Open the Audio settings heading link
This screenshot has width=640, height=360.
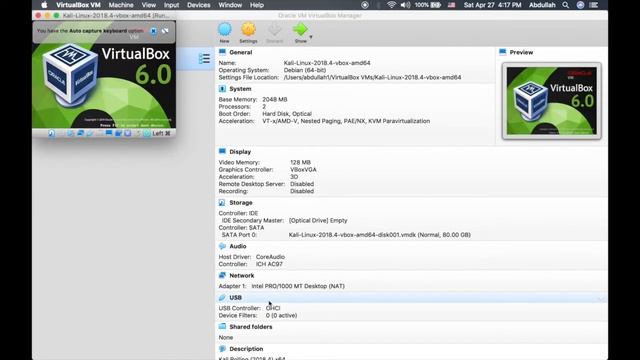point(238,246)
